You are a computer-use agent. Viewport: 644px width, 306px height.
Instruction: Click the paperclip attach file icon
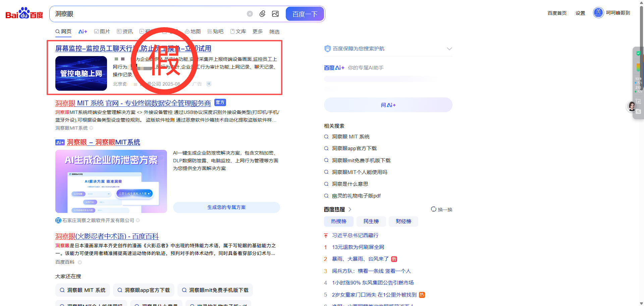[263, 14]
